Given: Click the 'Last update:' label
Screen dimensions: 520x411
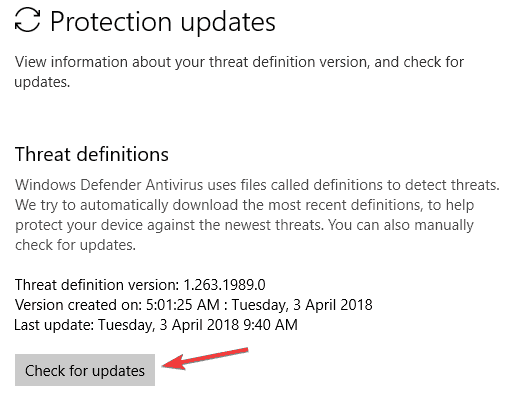Looking at the screenshot, I should coord(54,325).
